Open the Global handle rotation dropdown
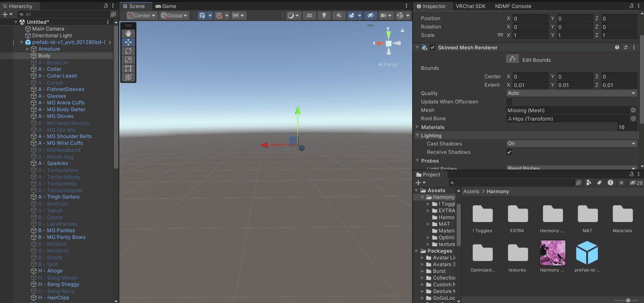This screenshot has height=303, width=644. pyautogui.click(x=174, y=16)
